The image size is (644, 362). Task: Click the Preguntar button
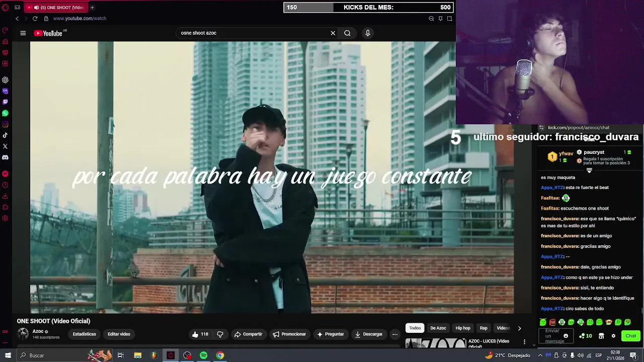330,334
